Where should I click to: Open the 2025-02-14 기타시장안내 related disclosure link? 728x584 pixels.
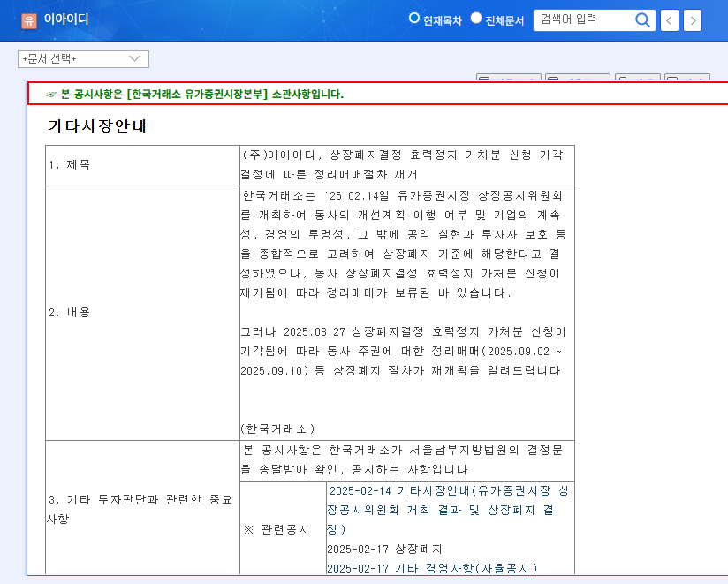448,510
